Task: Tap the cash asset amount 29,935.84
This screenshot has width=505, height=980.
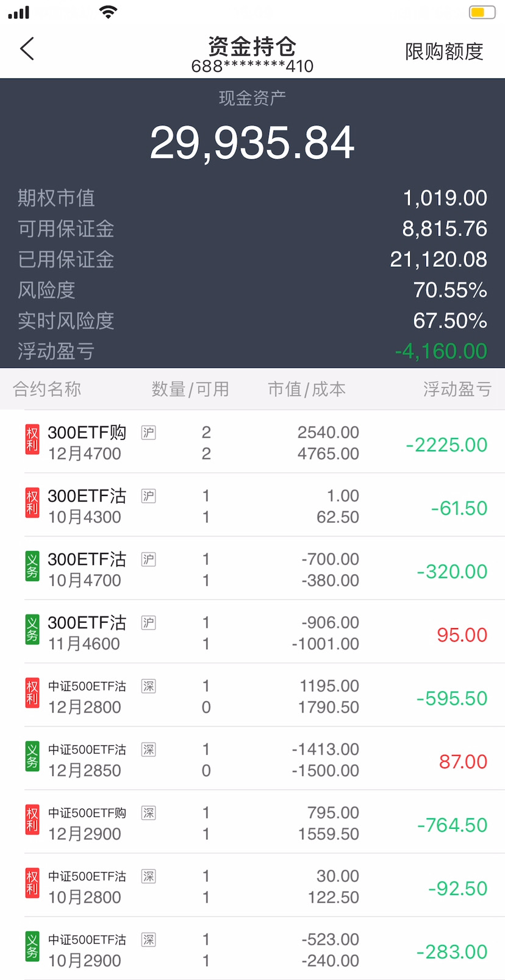Action: [252, 143]
